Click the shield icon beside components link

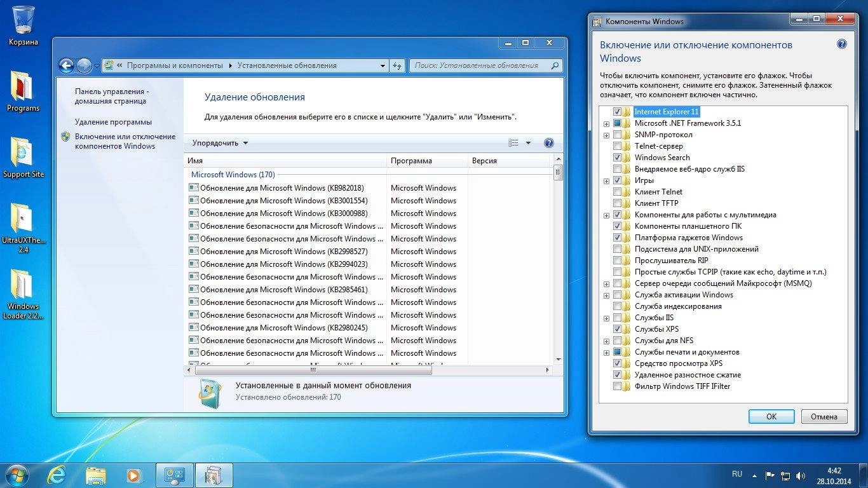click(x=65, y=137)
